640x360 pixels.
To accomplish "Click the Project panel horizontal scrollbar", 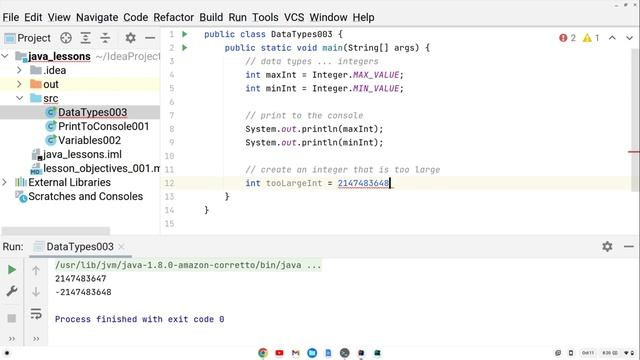I will [56, 231].
